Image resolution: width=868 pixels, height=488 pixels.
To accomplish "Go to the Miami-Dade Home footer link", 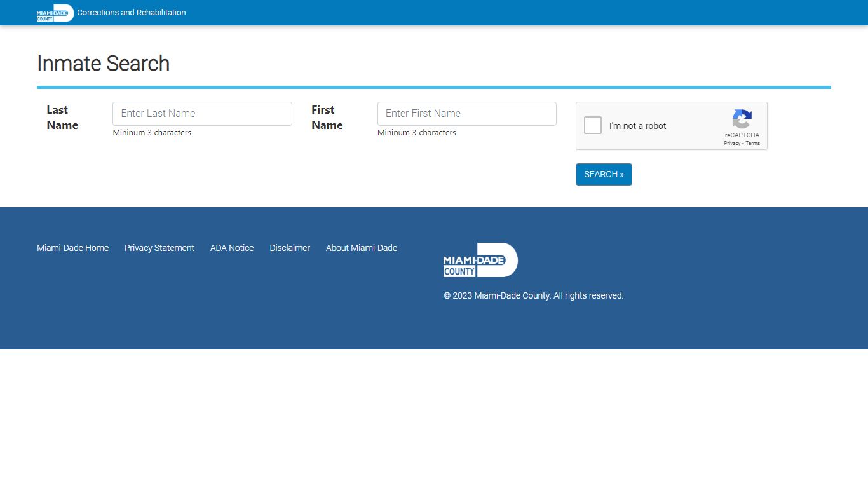I will (72, 248).
